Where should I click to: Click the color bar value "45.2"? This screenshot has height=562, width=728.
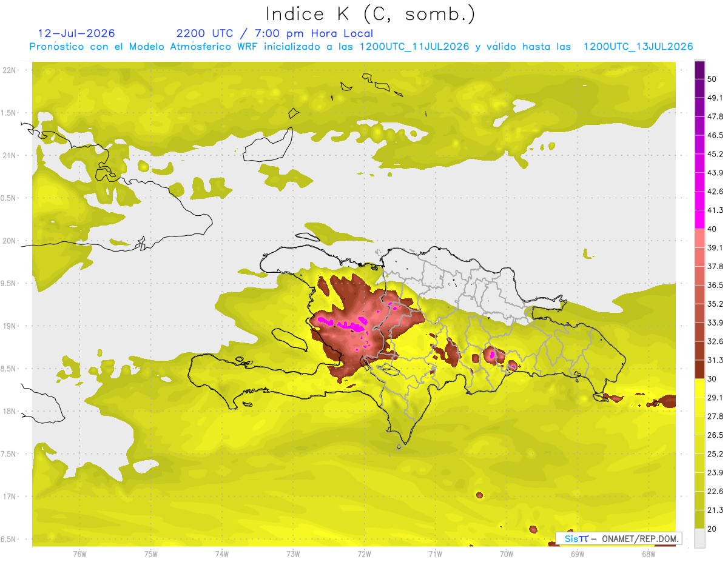pos(715,154)
